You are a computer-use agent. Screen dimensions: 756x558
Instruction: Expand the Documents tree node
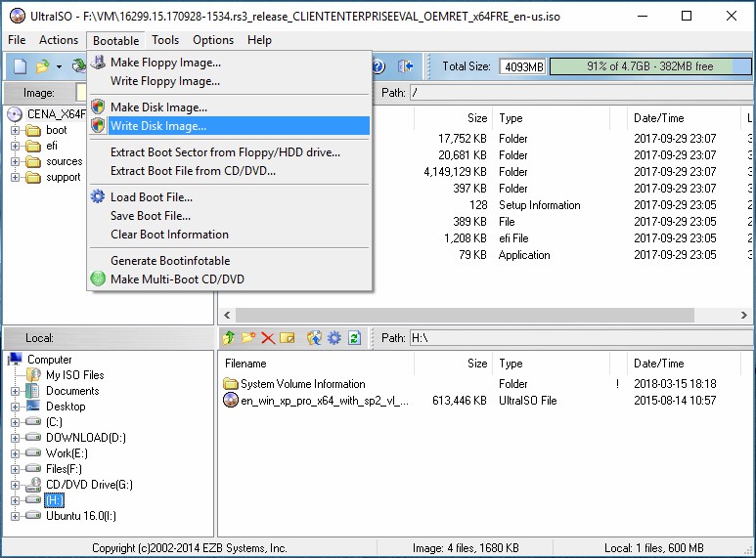(x=15, y=391)
